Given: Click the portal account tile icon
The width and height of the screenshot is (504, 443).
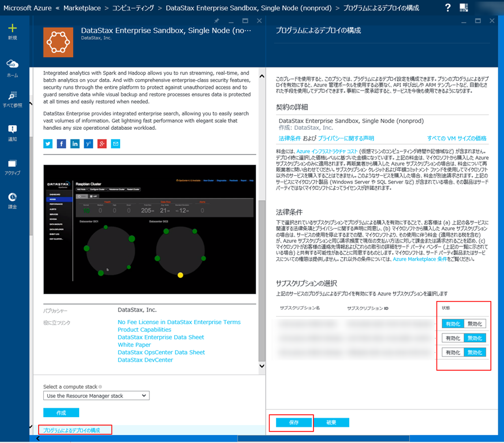Looking at the screenshot, I should [x=464, y=7].
